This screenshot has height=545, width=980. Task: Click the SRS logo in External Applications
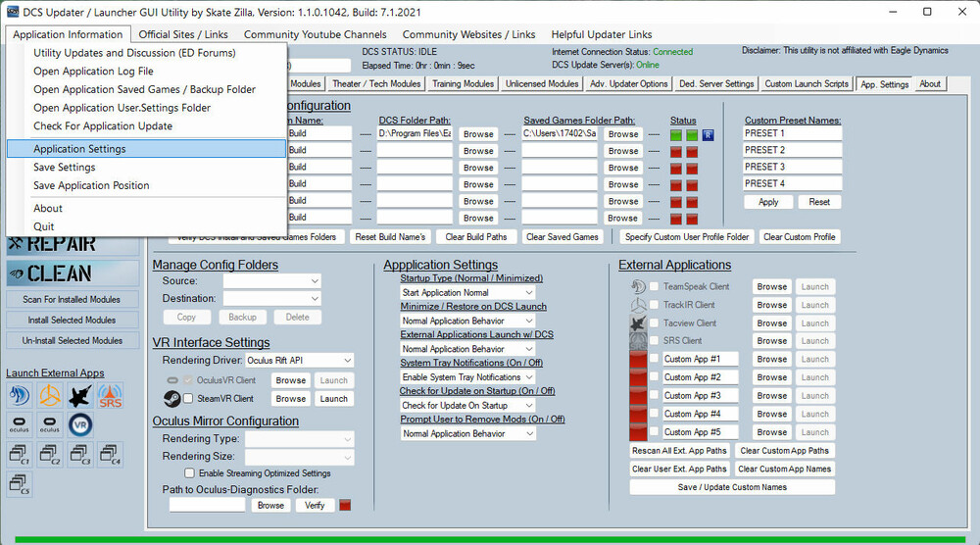point(638,341)
